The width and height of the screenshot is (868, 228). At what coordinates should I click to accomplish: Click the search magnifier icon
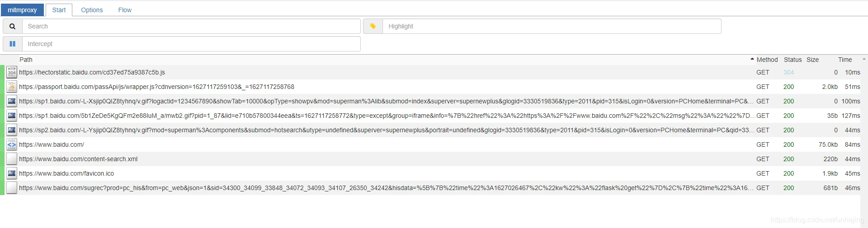(x=13, y=26)
